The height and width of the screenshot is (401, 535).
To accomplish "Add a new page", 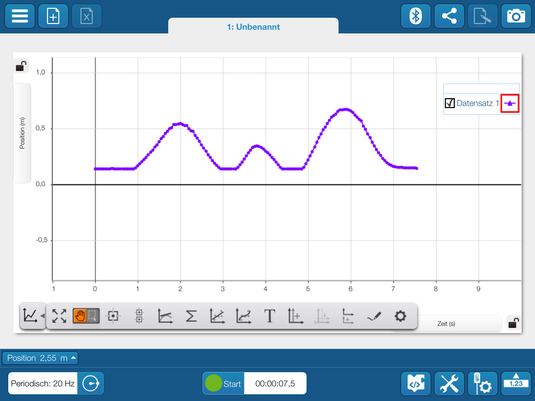I will (x=53, y=16).
